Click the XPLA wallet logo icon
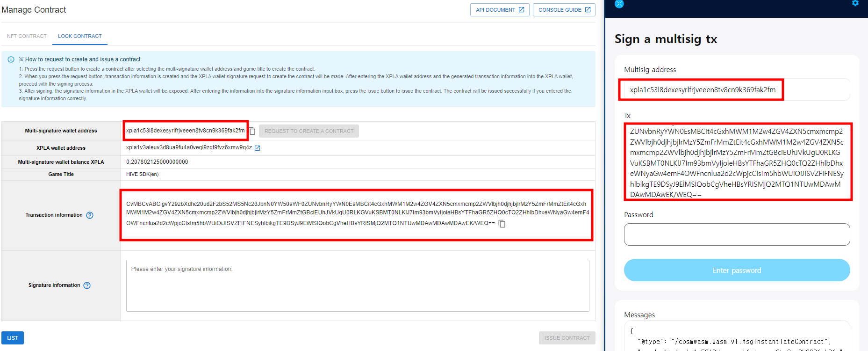The width and height of the screenshot is (868, 351). pos(619,4)
